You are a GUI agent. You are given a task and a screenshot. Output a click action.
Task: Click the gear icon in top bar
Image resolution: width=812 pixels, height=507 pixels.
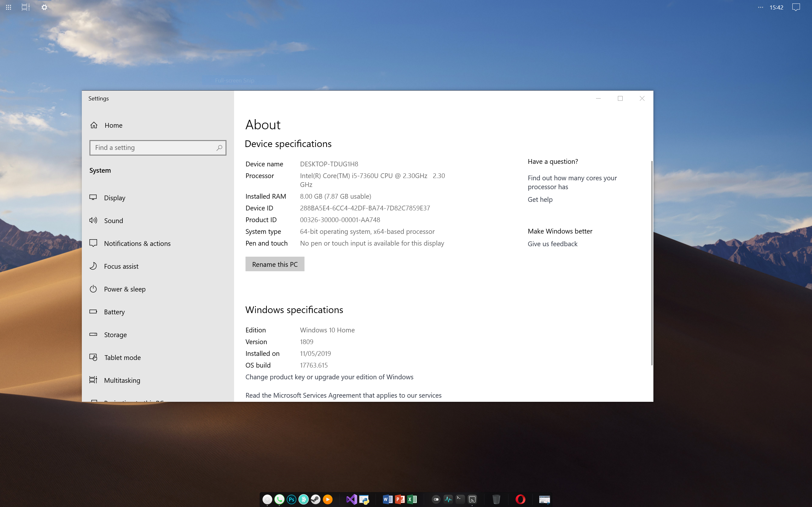pyautogui.click(x=44, y=7)
